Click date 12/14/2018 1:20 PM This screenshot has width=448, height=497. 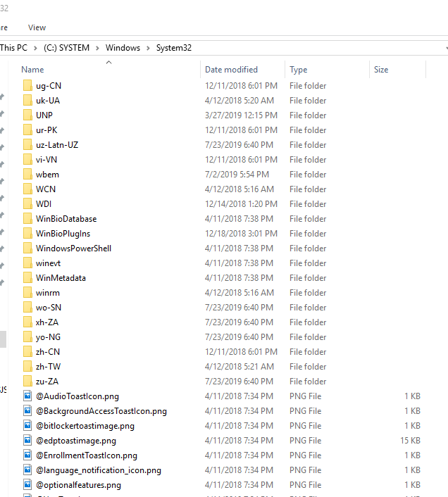coord(241,204)
